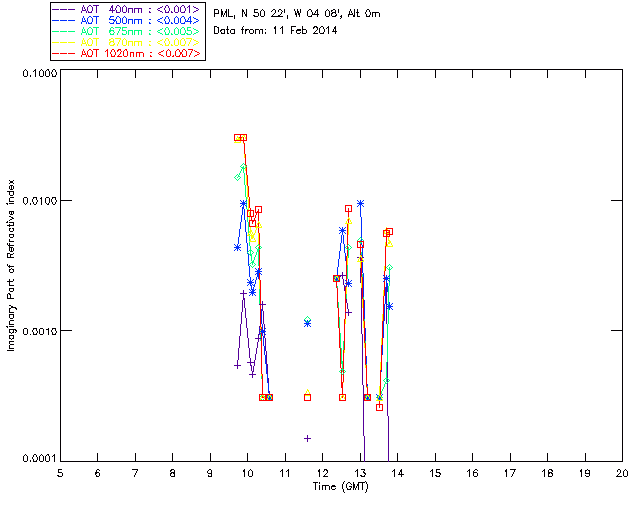
Task: Click x-axis tick label 10
Action: tap(247, 473)
